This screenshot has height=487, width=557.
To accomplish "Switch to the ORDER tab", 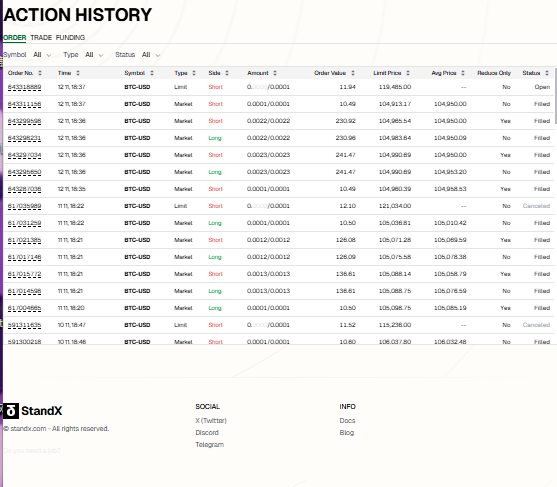I will 15,37.
